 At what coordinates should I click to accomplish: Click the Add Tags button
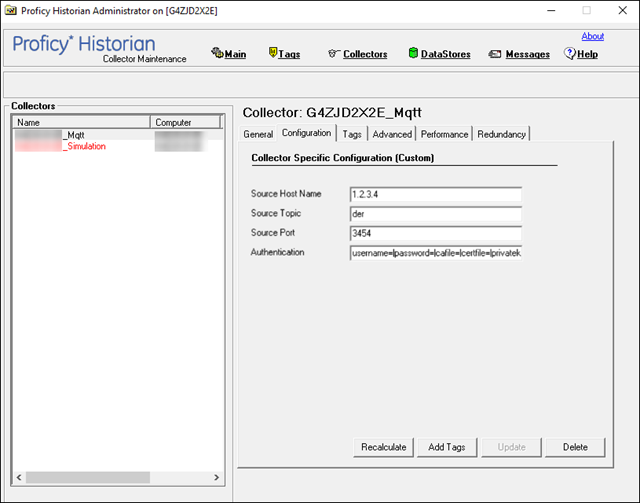click(x=447, y=447)
